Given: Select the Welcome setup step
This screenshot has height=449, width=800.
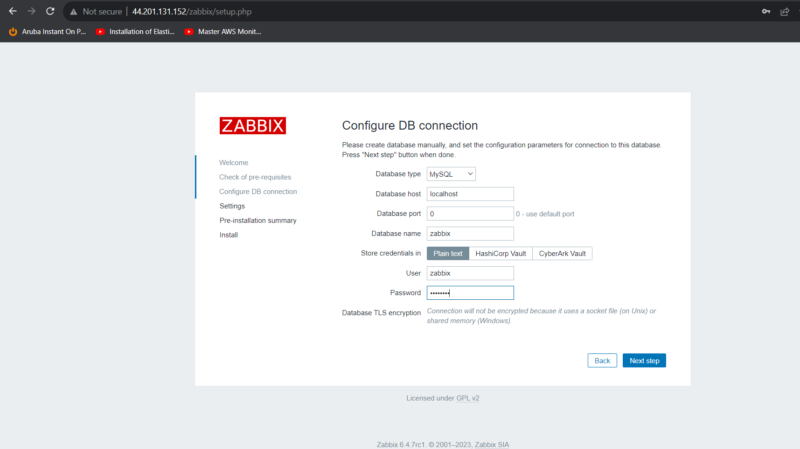Looking at the screenshot, I should (x=234, y=162).
